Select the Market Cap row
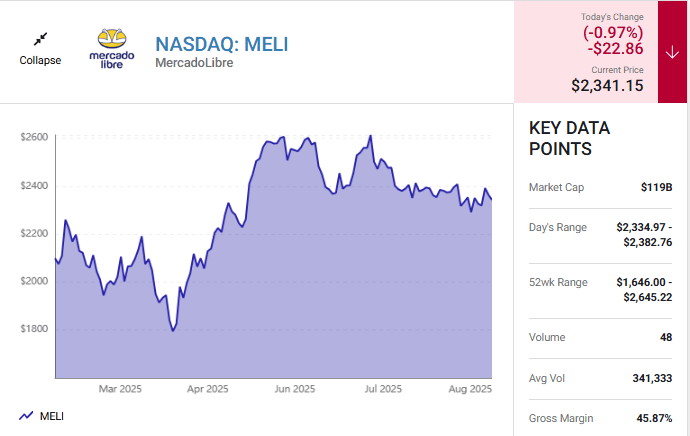The height and width of the screenshot is (436, 690). [x=600, y=187]
